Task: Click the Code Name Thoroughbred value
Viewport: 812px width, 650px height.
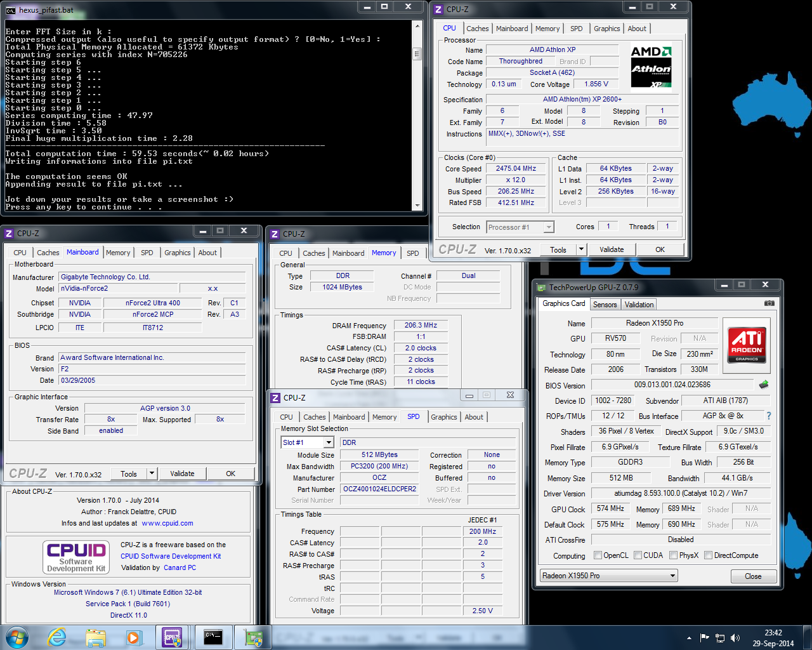Action: pos(520,61)
